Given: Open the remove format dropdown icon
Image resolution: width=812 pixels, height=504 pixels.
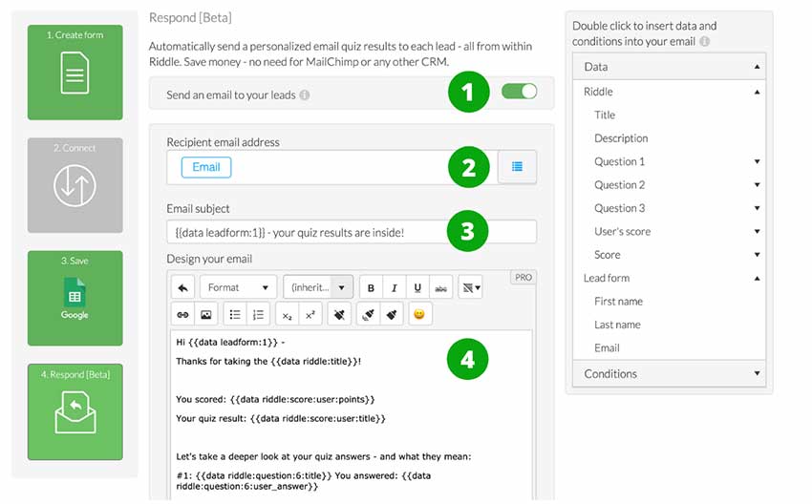Looking at the screenshot, I should click(470, 287).
